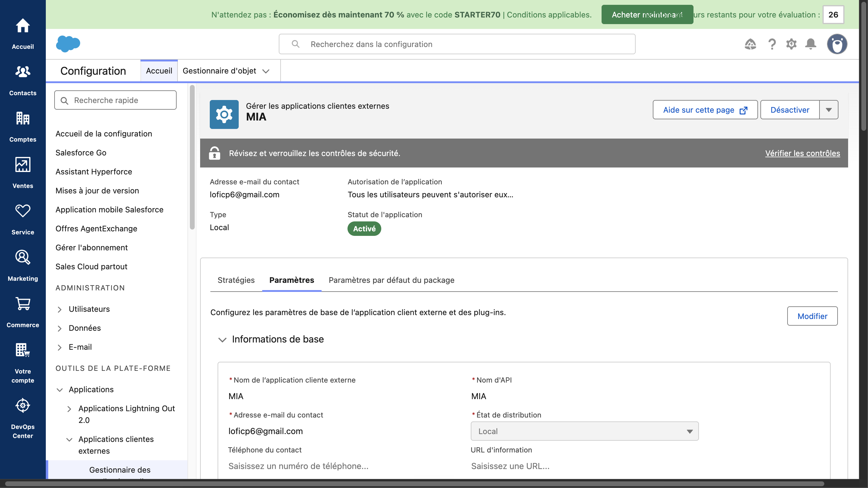868x488 pixels.
Task: Open Gérer l'abonnement
Action: (x=91, y=248)
